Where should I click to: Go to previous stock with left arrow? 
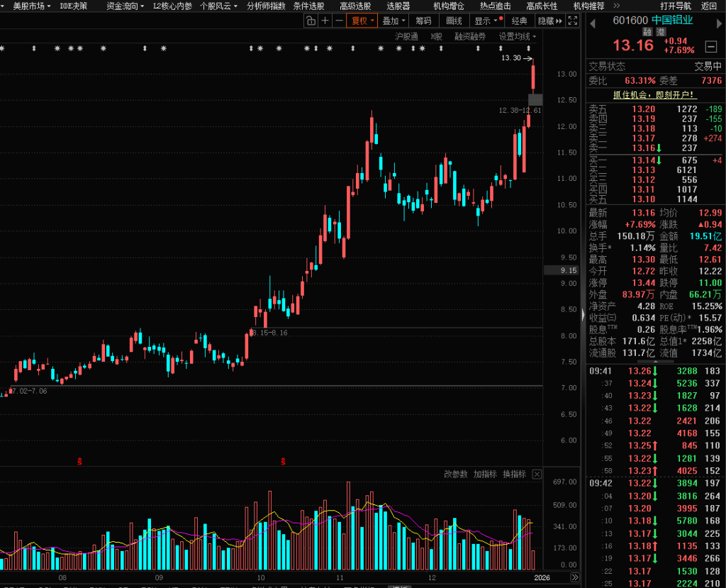click(x=593, y=21)
